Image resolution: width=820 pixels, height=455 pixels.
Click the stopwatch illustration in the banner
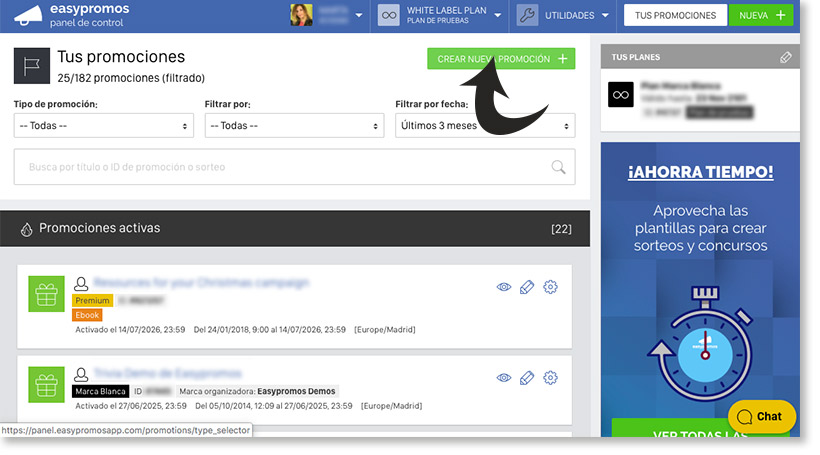click(x=701, y=344)
